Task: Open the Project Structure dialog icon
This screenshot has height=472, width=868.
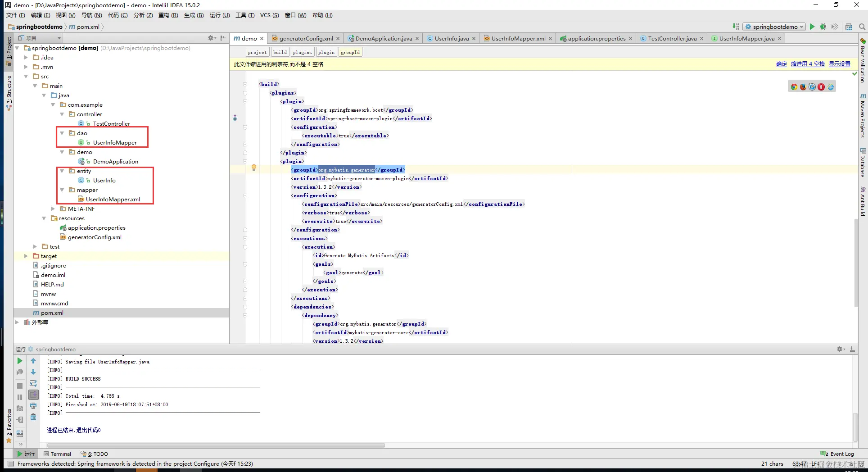Action: point(849,27)
